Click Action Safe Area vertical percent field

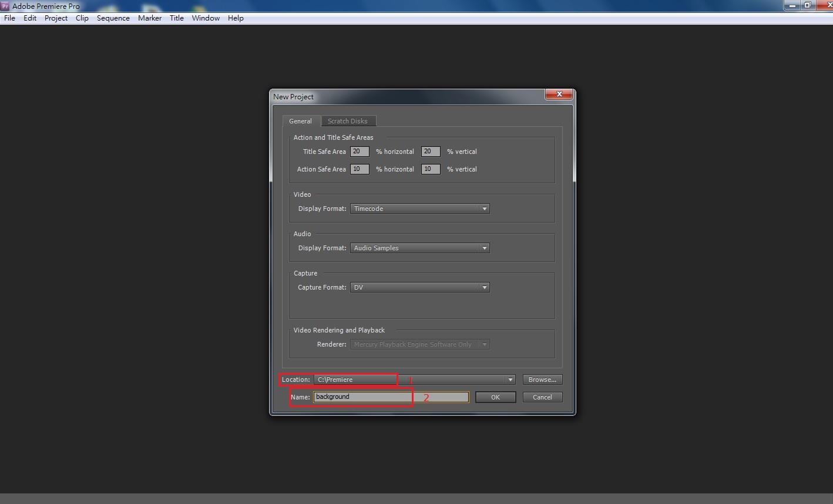click(430, 169)
